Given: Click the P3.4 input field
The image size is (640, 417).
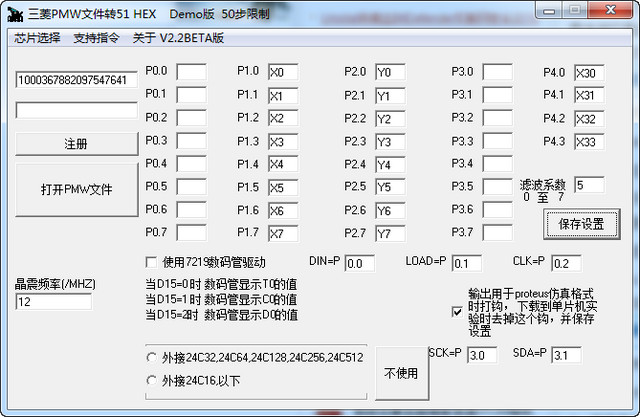Looking at the screenshot, I should (x=498, y=164).
